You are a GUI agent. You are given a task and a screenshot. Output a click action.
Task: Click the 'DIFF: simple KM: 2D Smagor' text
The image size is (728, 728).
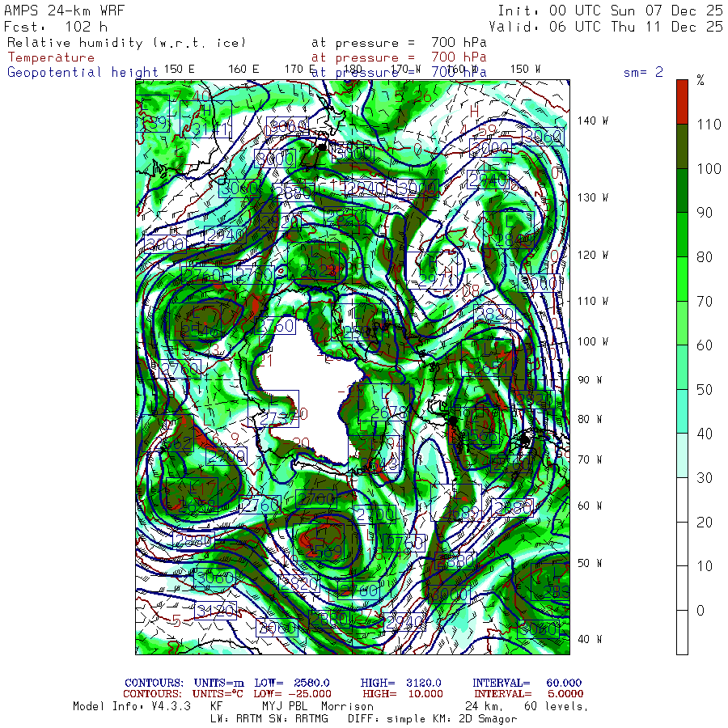(x=432, y=719)
